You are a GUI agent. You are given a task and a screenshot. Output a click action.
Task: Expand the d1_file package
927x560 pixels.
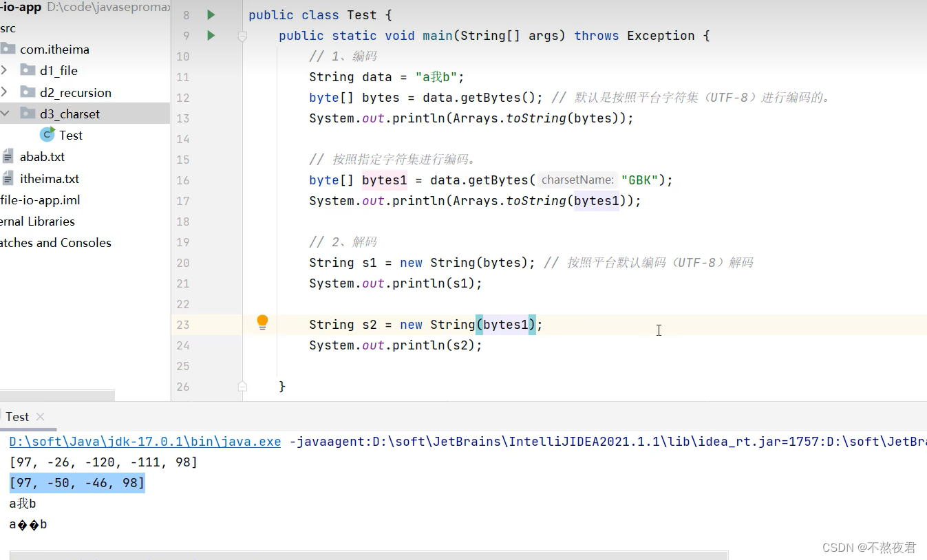coord(6,70)
